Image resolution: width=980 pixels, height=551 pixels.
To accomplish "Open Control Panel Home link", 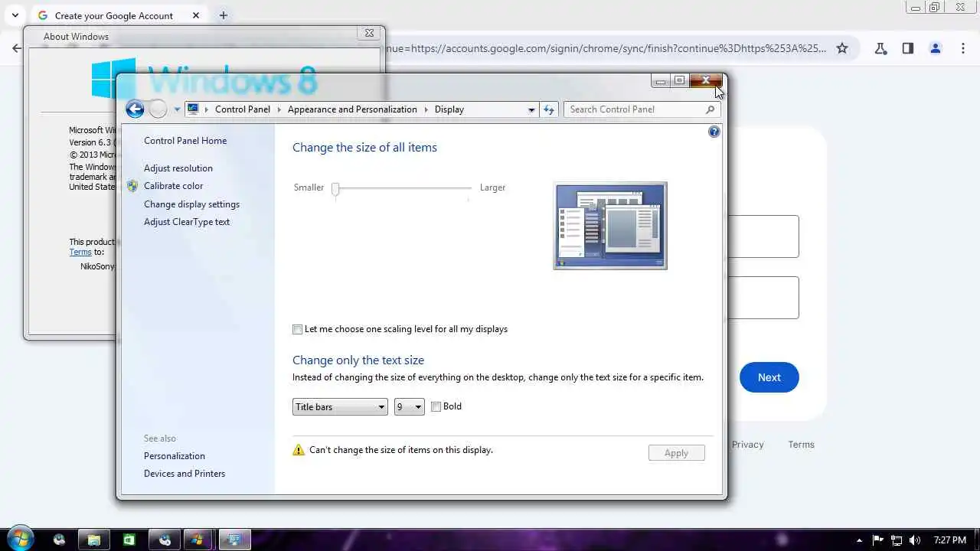I will coord(185,141).
